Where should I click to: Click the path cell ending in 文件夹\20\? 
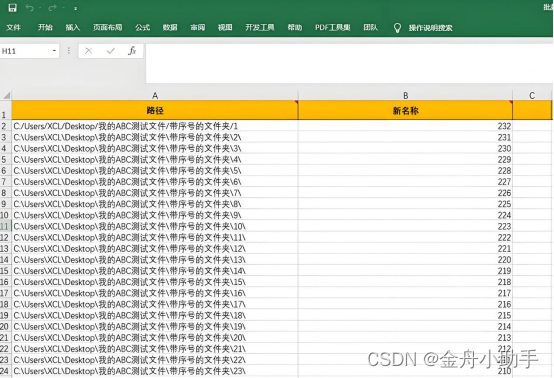155,338
